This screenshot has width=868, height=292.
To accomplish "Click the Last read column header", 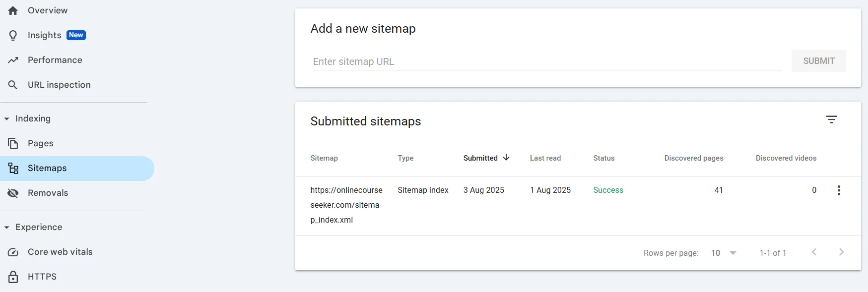I will click(x=545, y=158).
